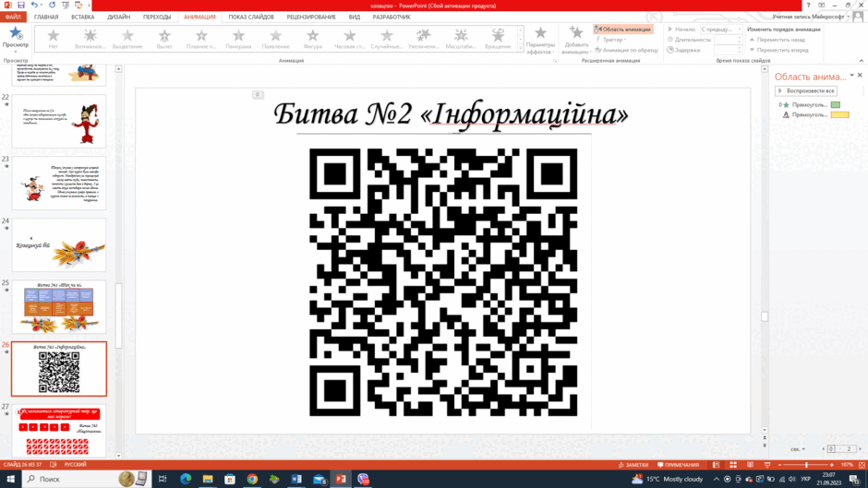The image size is (868, 488).
Task: Start slideshow from beginning icon in quick access toolbar
Action: 66,5
